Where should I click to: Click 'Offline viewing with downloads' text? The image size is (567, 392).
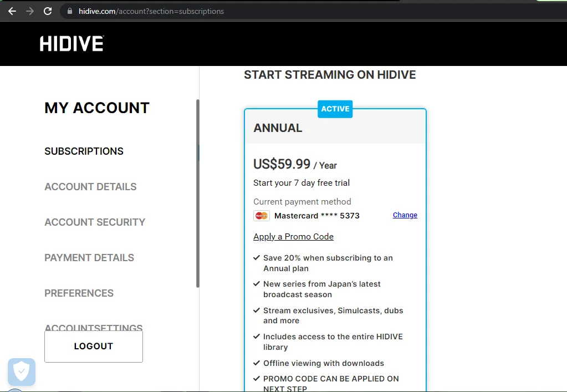(x=324, y=363)
